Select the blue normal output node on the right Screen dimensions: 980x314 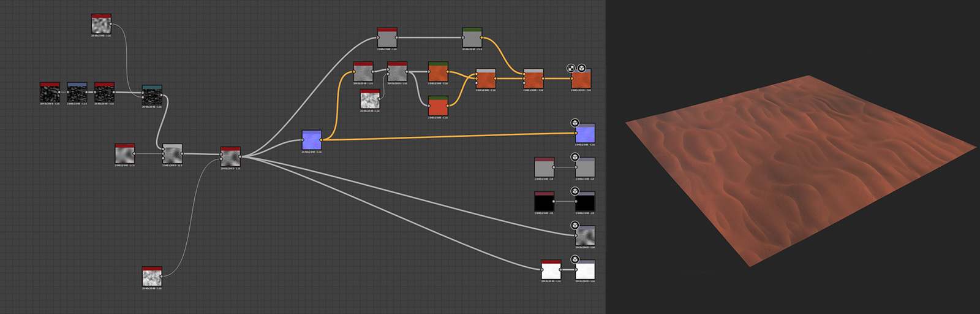(585, 133)
